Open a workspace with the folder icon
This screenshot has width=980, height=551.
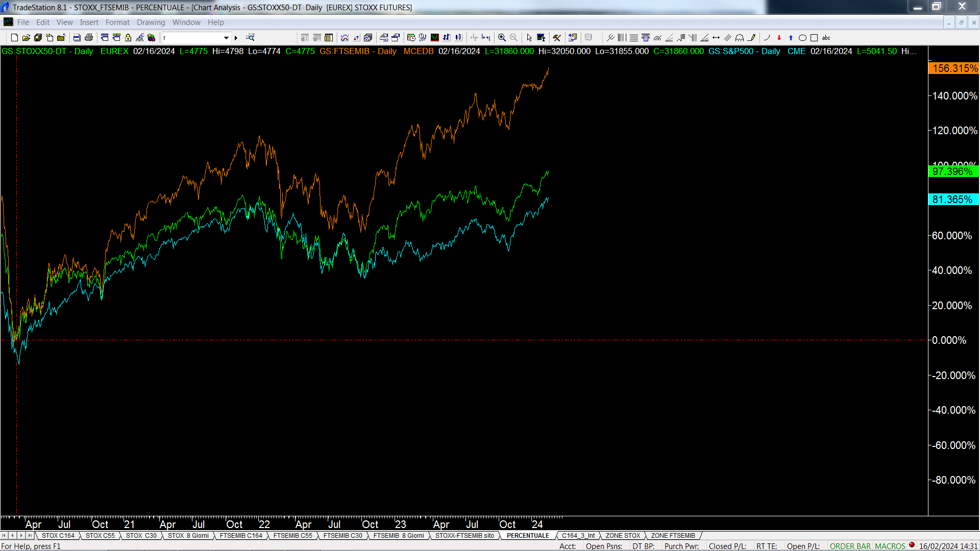(26, 38)
